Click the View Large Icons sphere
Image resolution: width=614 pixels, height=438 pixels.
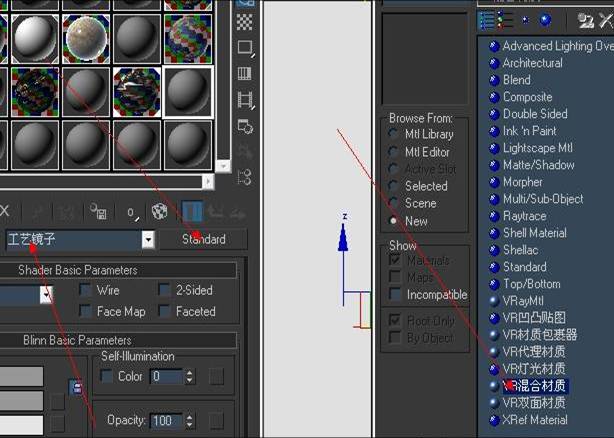point(545,20)
